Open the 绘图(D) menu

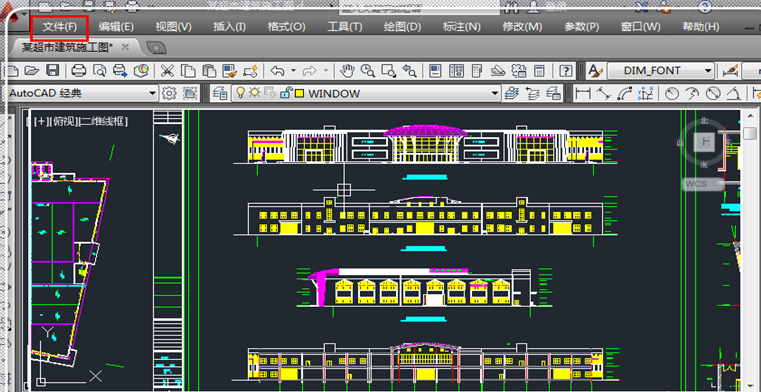pos(402,27)
